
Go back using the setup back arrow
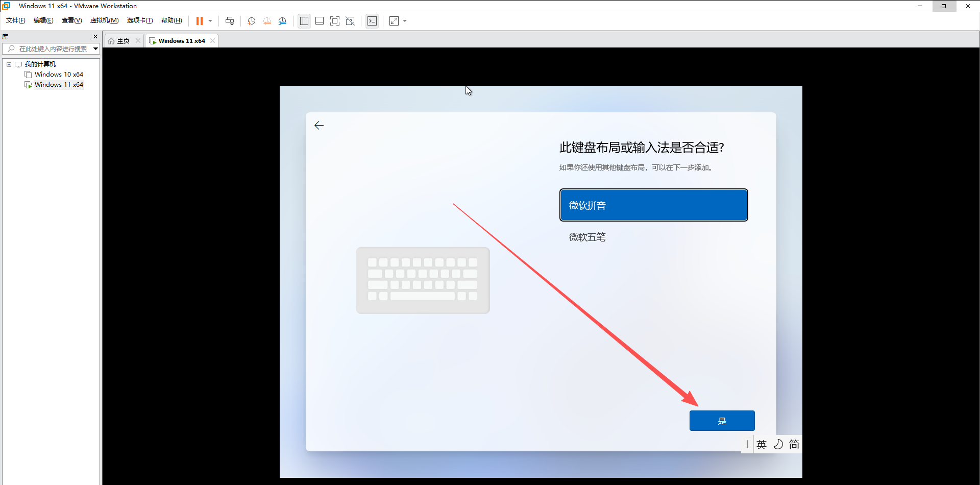click(x=319, y=126)
